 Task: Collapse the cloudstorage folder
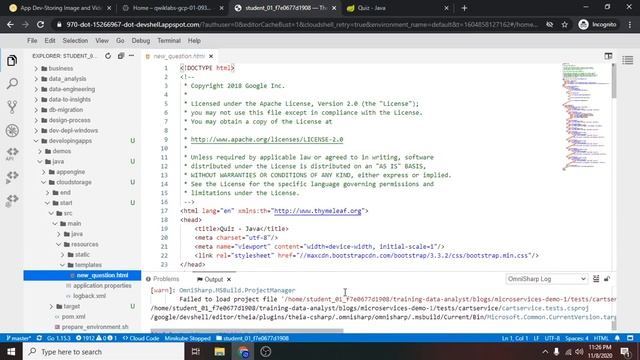pos(74,182)
